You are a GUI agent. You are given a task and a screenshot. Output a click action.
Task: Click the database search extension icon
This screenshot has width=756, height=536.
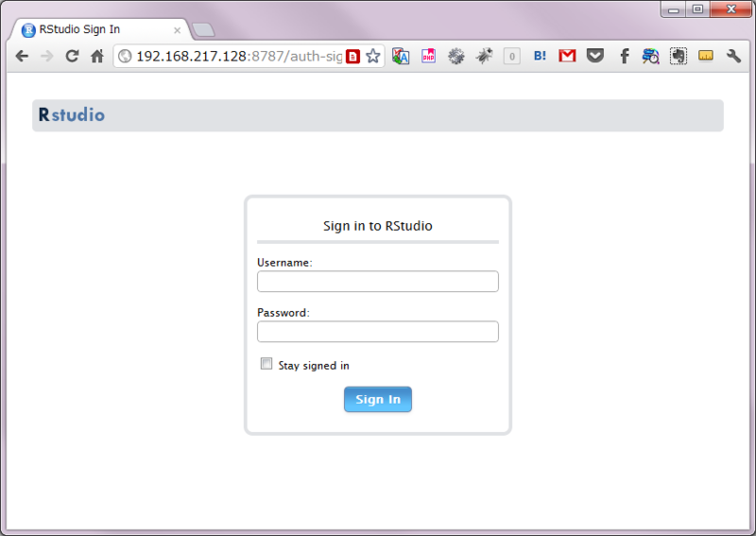click(650, 57)
